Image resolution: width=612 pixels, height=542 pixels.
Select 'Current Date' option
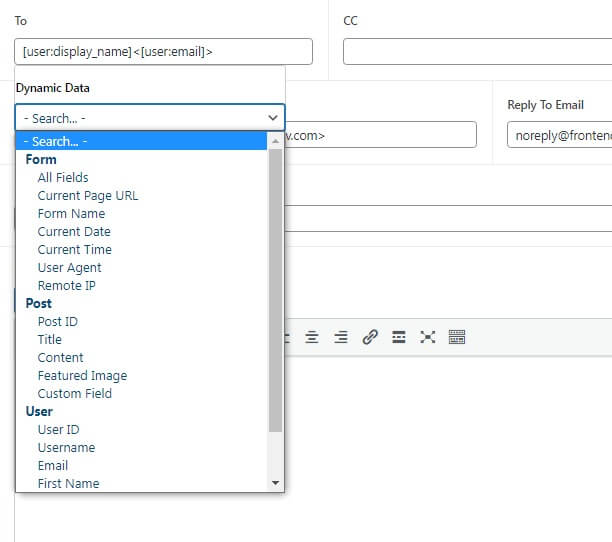pos(141,231)
